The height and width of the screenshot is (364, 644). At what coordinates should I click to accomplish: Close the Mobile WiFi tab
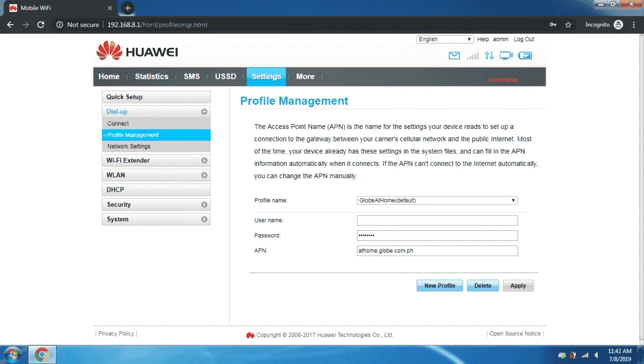click(x=110, y=8)
